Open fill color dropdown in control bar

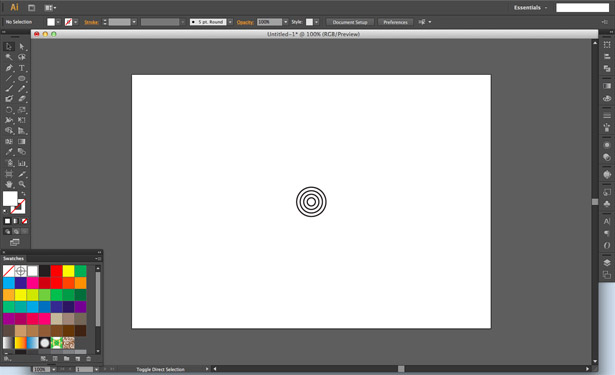58,22
